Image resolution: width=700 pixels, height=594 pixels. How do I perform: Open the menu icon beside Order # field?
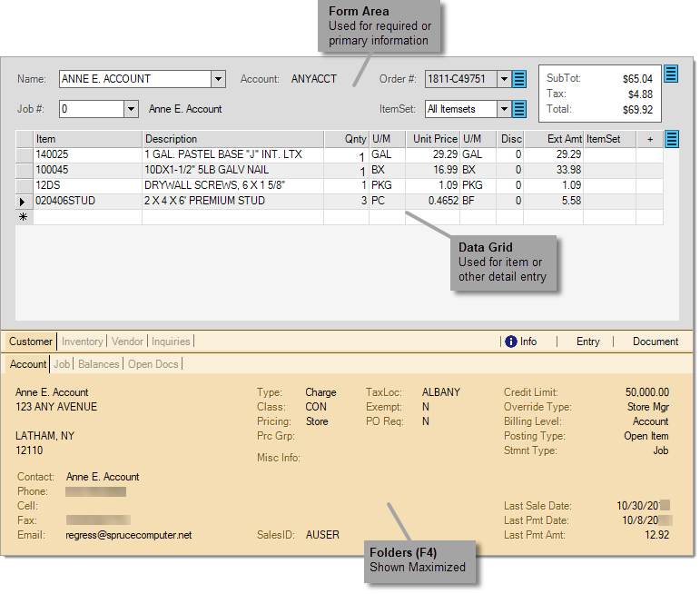pyautogui.click(x=519, y=79)
